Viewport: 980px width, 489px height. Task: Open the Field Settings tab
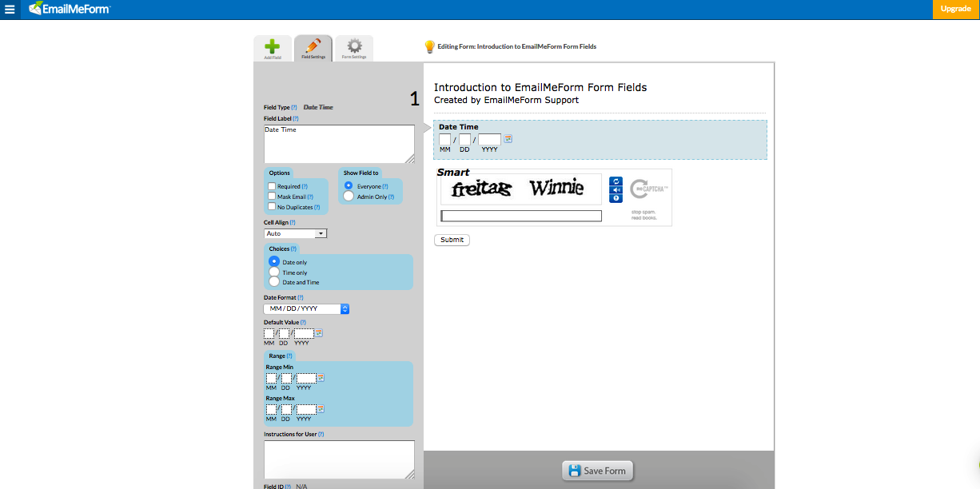(313, 49)
